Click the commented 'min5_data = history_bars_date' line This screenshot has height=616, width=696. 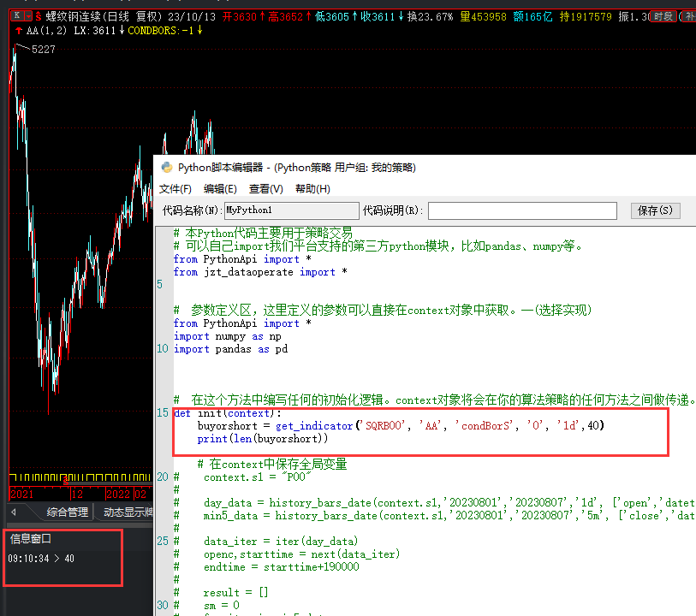[449, 516]
